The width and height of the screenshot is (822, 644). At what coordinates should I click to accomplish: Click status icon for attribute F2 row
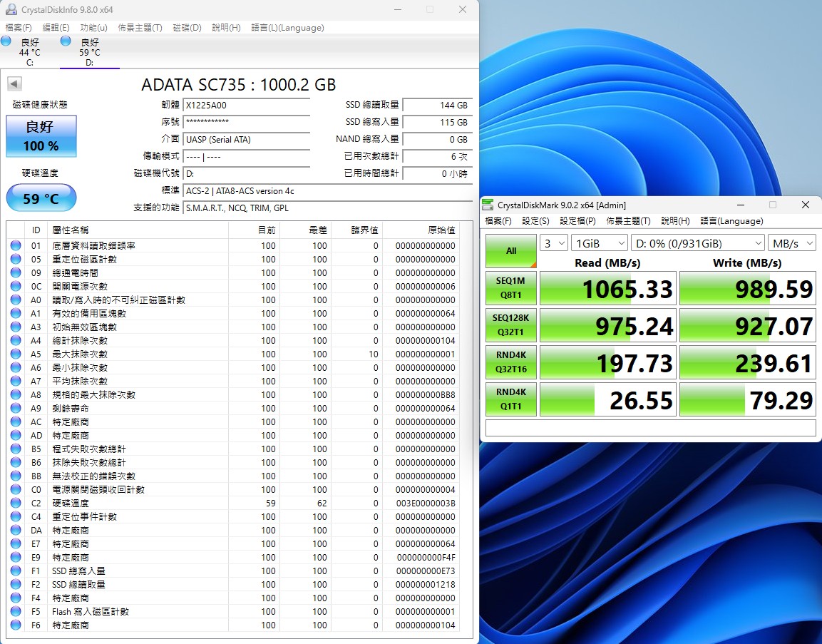[16, 584]
